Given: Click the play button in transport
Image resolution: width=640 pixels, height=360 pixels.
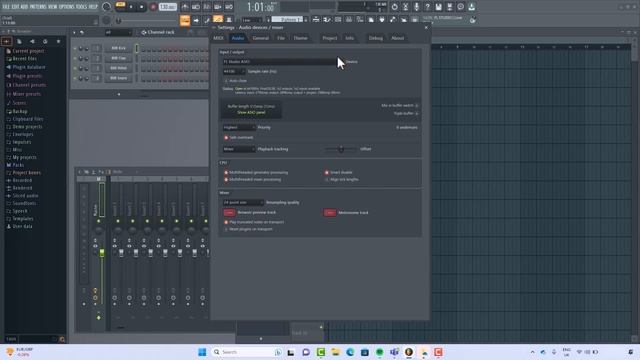Looking at the screenshot, I should [131, 7].
